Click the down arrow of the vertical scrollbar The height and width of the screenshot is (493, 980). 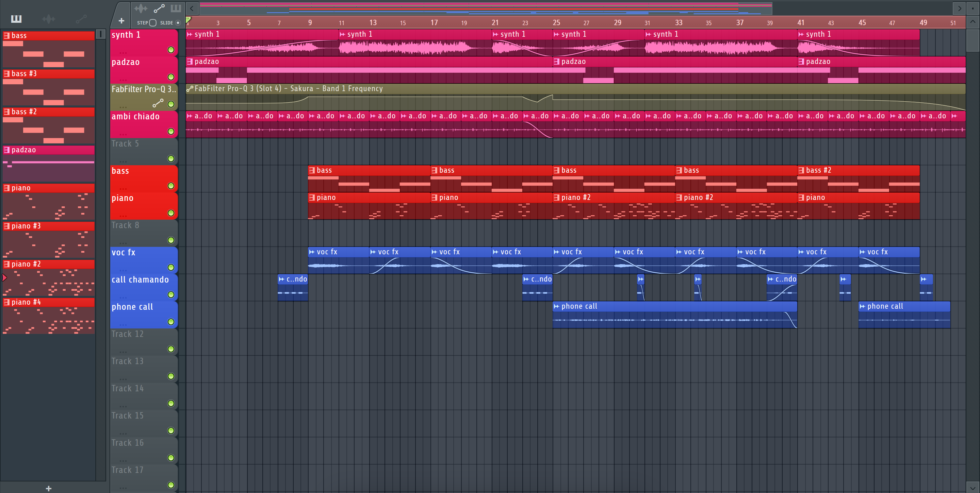(x=973, y=488)
